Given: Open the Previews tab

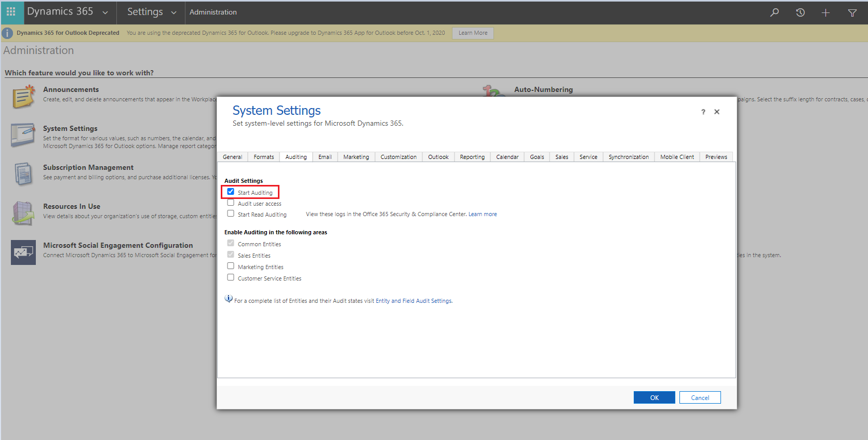Looking at the screenshot, I should 716,157.
